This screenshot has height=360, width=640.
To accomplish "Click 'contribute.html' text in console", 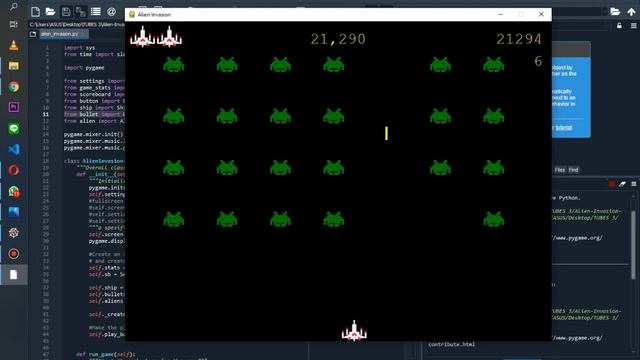I will 451,344.
